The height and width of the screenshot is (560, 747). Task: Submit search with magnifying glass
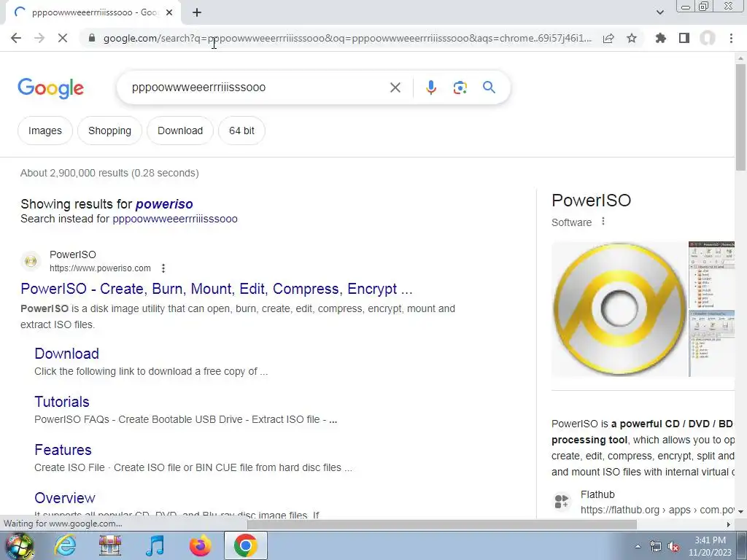(489, 87)
